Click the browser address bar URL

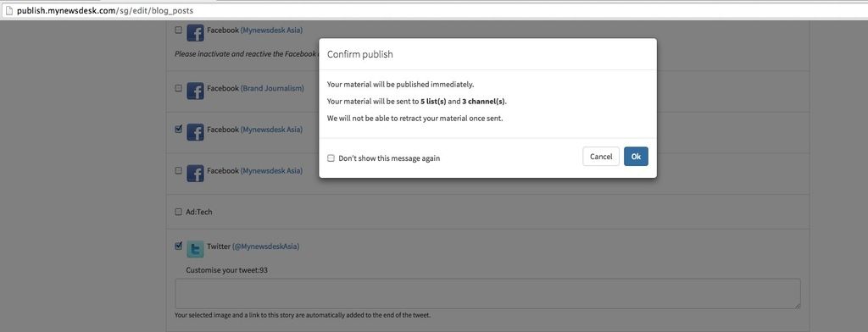104,10
